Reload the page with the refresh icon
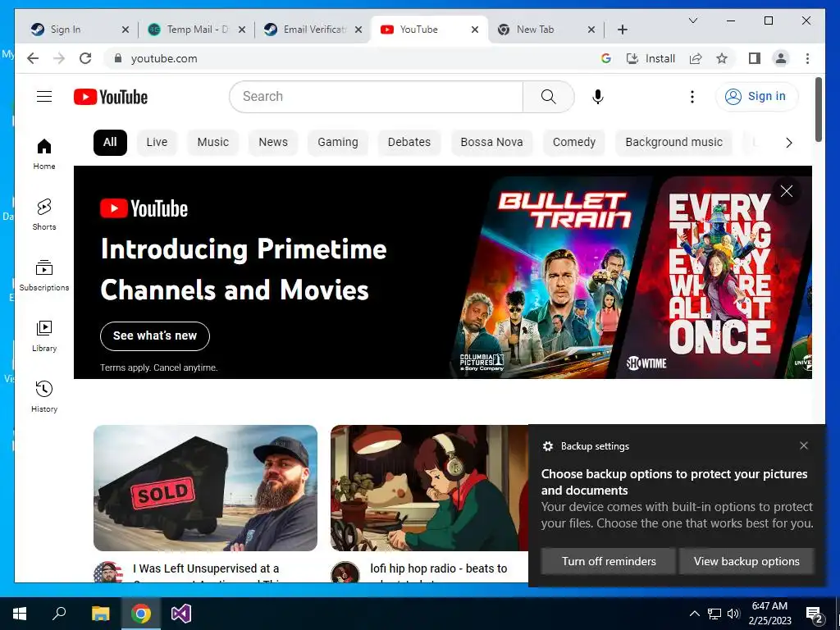The width and height of the screenshot is (840, 630). (85, 58)
